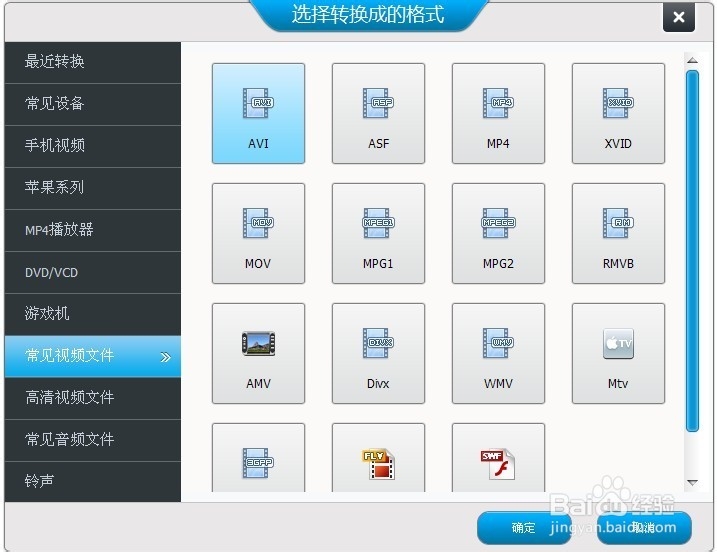Click the blue vertical scrollbar thumb
This screenshot has width=717, height=552.
click(692, 251)
